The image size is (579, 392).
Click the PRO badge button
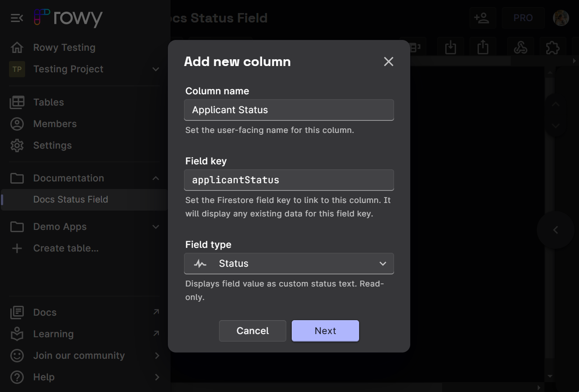[523, 18]
